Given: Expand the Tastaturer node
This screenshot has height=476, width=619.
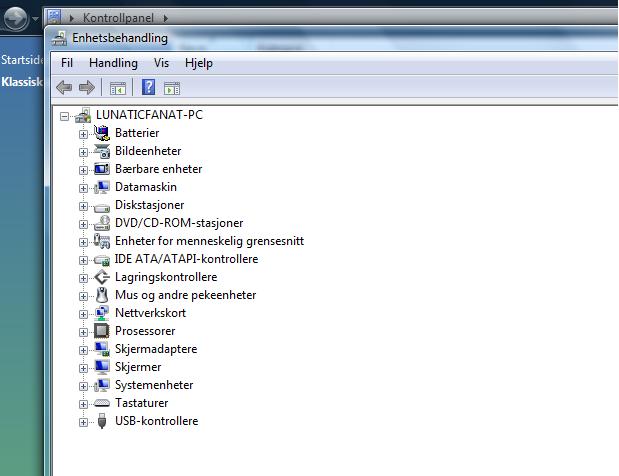Looking at the screenshot, I should 83,404.
